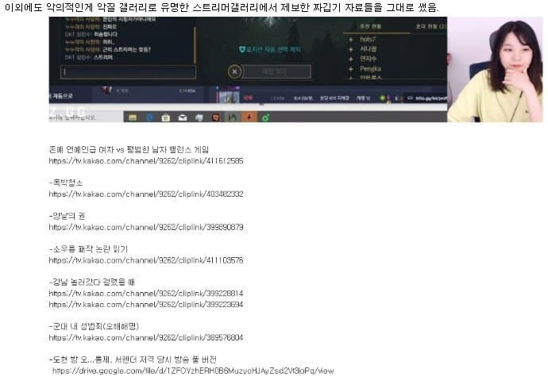Click the heading '존예 연예인급 여자 vs 평범한 남자 밸런스 게임'

point(129,150)
